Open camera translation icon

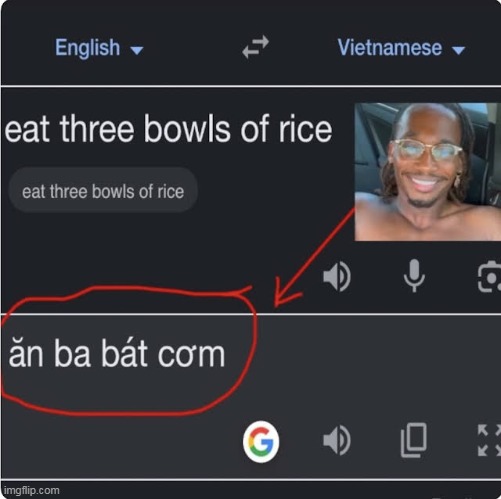[489, 277]
